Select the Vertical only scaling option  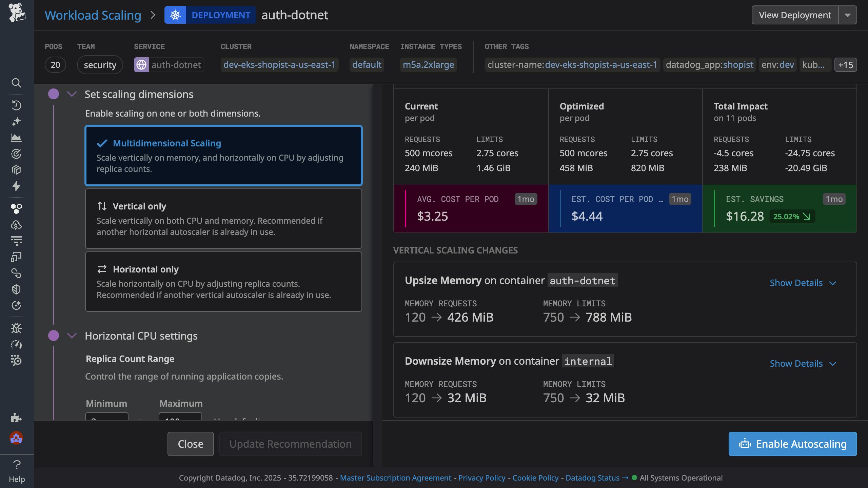[x=223, y=219]
